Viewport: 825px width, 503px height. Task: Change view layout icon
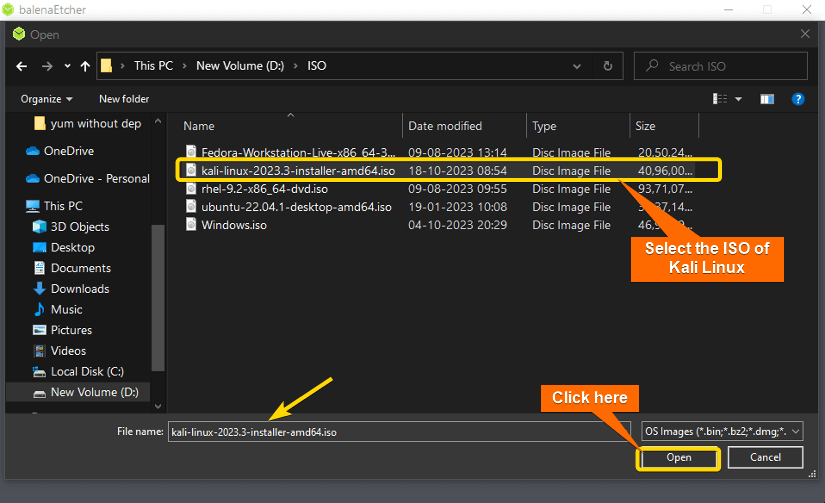tap(720, 99)
